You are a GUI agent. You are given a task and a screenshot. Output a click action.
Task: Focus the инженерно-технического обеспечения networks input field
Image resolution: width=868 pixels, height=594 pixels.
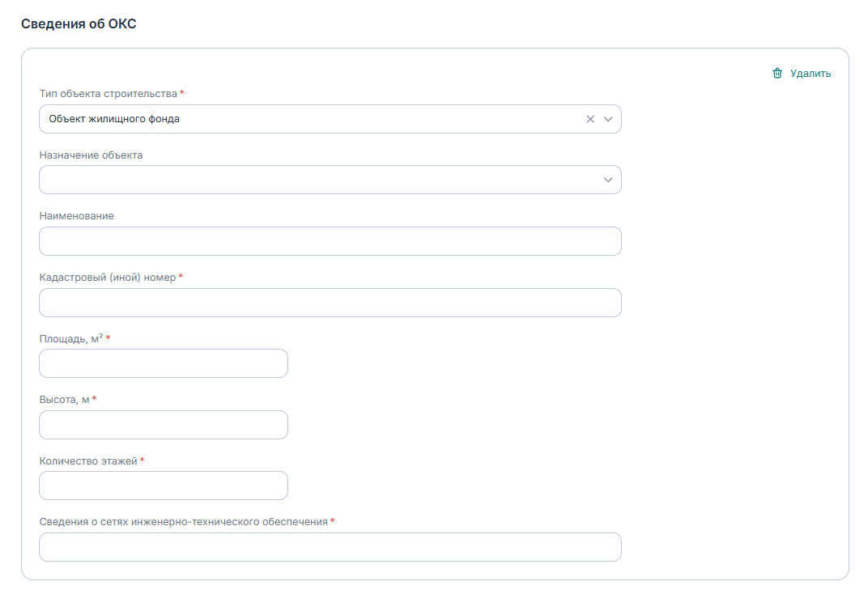[x=330, y=547]
